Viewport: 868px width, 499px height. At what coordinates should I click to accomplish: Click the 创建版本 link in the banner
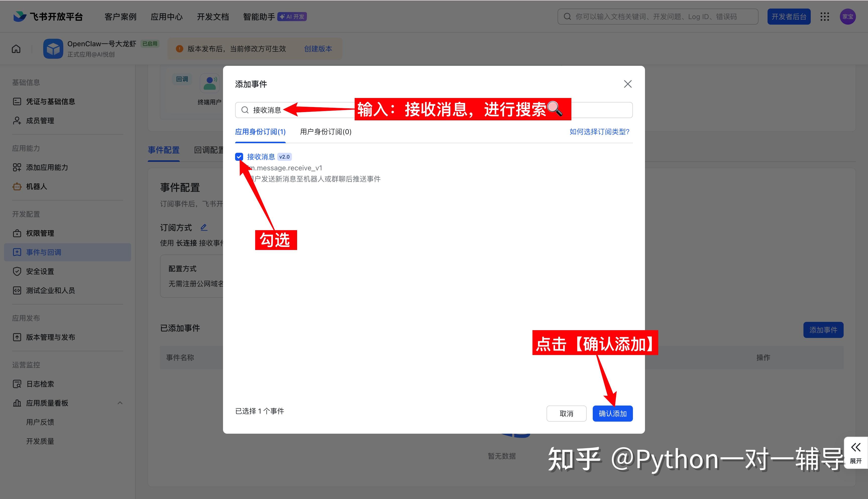[x=318, y=49]
